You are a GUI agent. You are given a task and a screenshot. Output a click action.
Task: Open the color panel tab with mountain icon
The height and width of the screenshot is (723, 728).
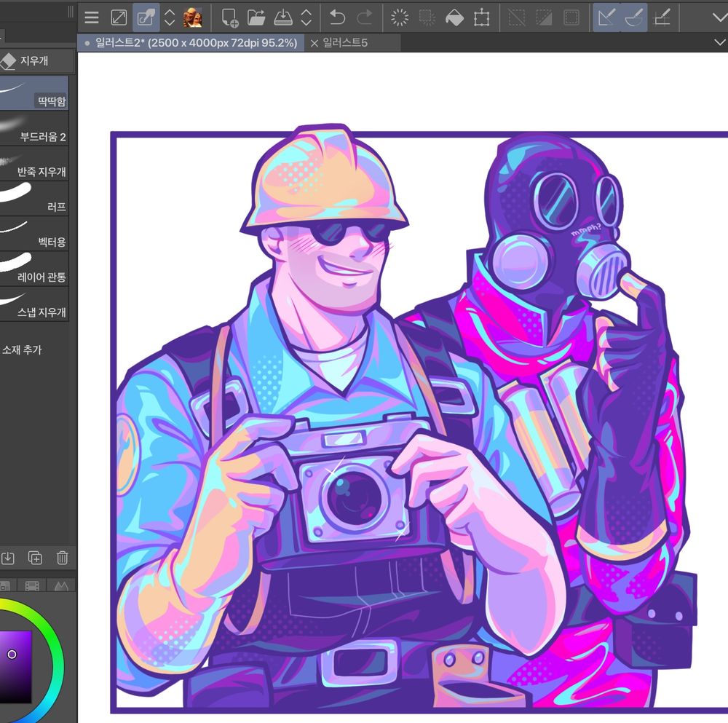61,586
